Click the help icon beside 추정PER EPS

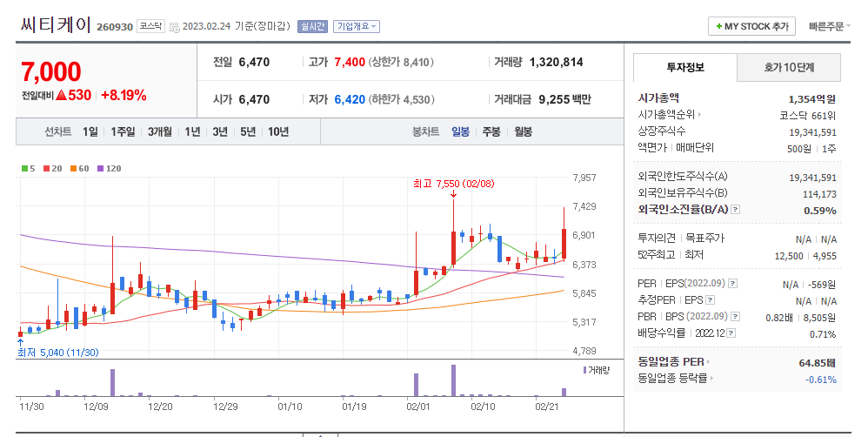coord(711,300)
